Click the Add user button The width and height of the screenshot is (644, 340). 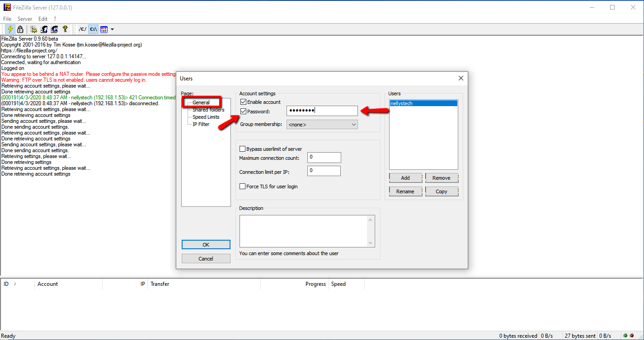coord(405,178)
